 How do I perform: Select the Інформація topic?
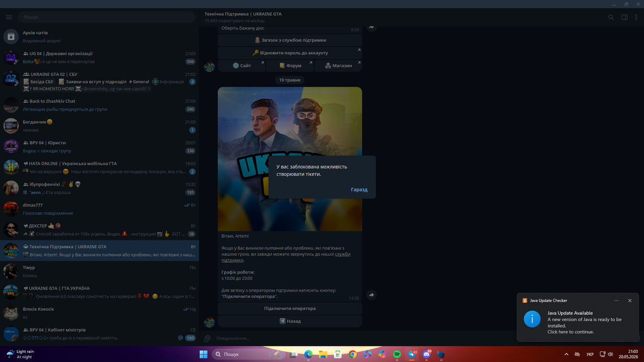[x=168, y=81]
